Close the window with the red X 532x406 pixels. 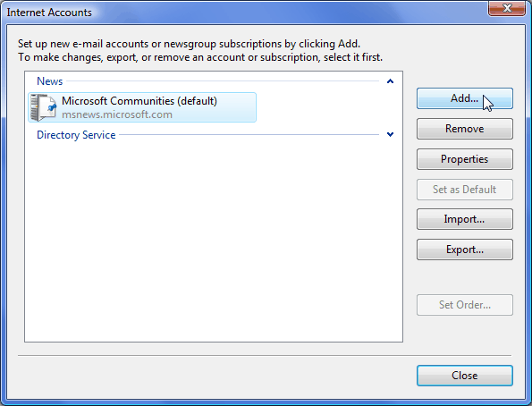507,8
